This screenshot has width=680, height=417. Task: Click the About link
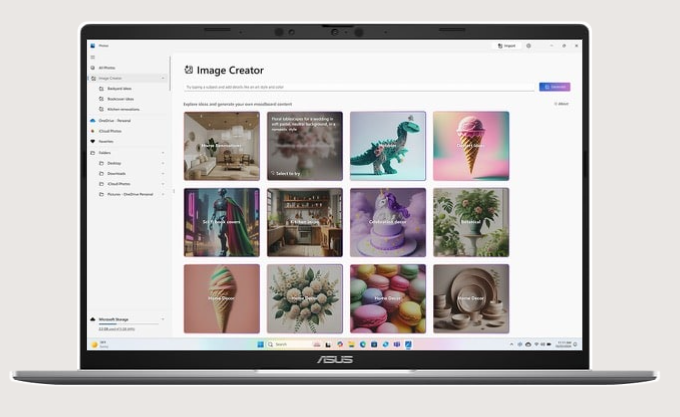(561, 103)
